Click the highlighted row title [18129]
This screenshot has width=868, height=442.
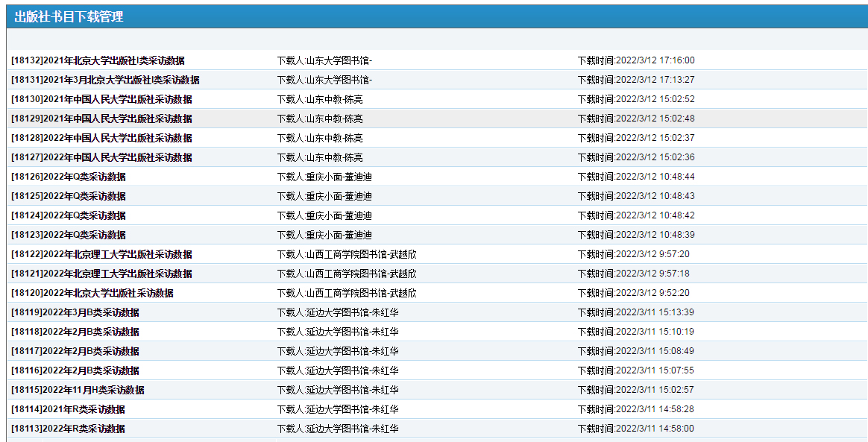101,119
